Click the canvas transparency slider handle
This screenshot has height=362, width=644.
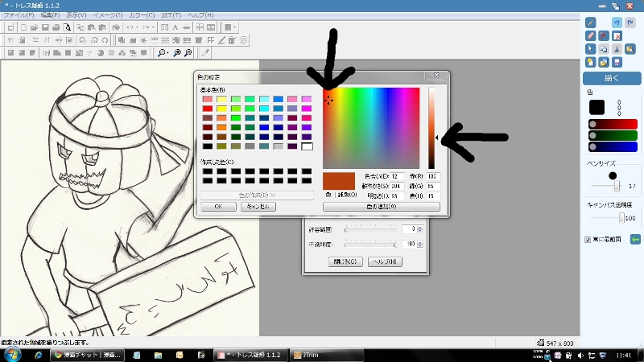point(621,218)
